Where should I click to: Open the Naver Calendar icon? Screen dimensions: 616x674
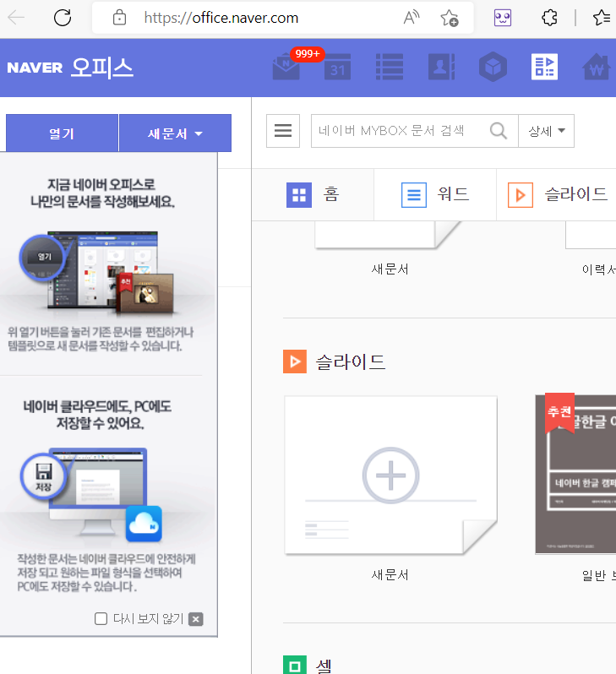click(338, 67)
